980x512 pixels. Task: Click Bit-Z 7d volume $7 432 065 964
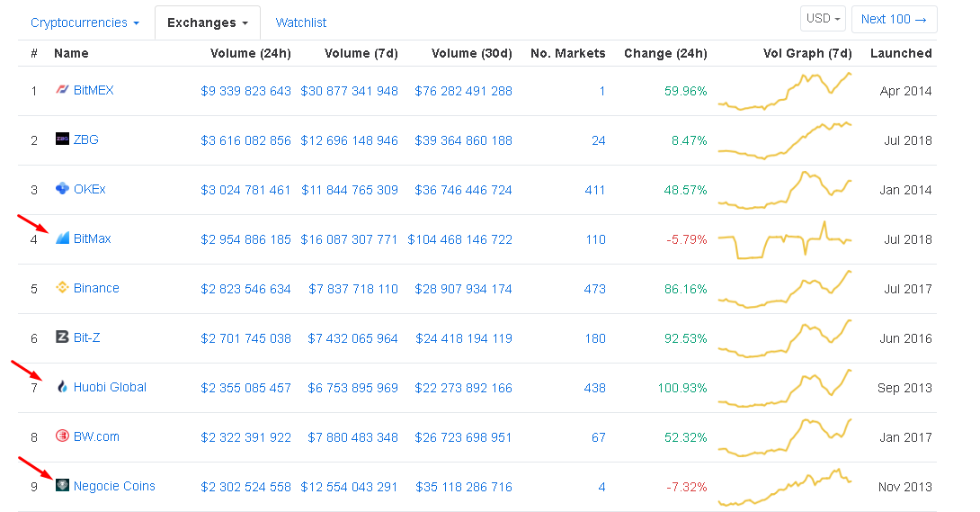click(x=352, y=338)
